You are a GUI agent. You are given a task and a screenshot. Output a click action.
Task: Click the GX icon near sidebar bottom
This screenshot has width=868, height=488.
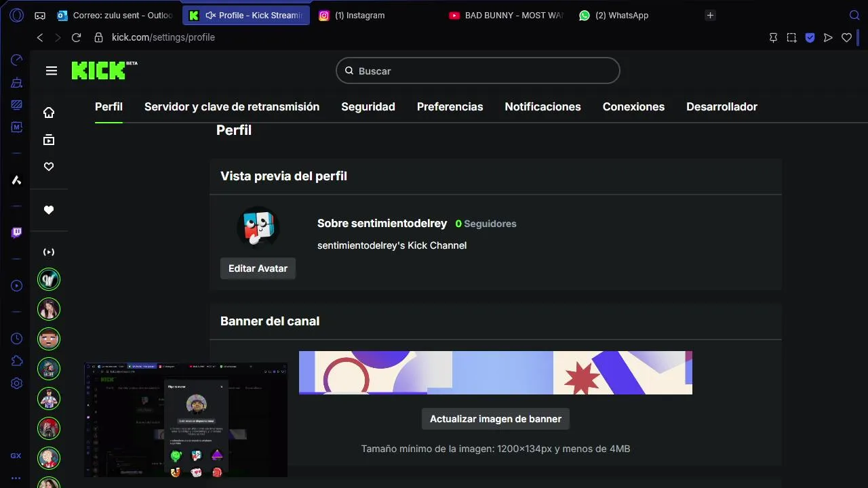(x=16, y=455)
